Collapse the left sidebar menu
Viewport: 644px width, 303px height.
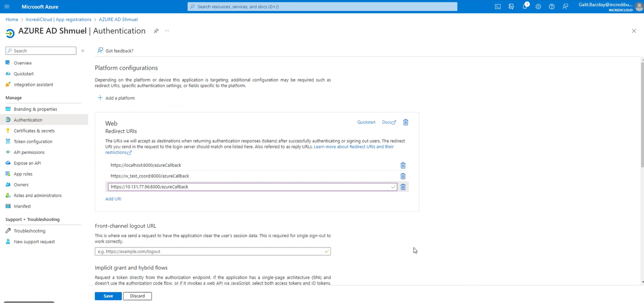[83, 51]
